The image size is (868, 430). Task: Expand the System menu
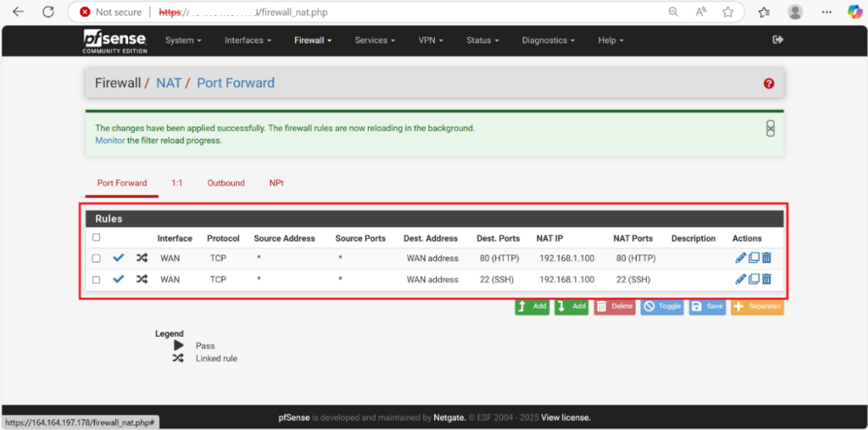click(183, 41)
